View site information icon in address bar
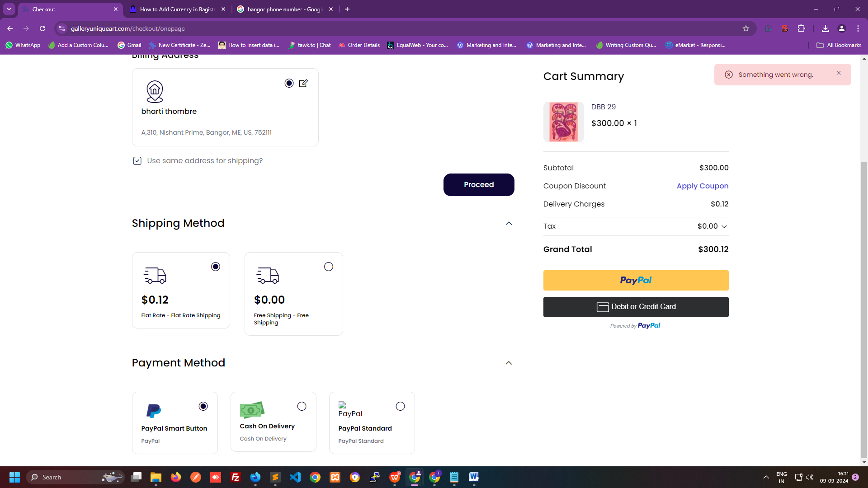 tap(62, 28)
